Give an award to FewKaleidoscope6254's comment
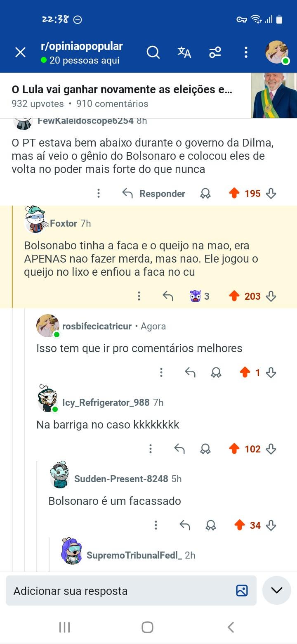This screenshot has height=644, width=297. point(205,194)
